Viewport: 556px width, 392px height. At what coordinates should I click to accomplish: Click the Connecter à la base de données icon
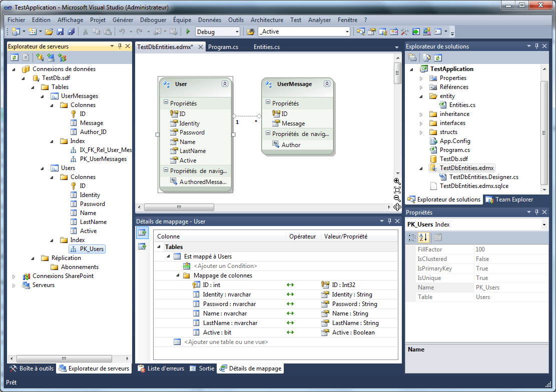(x=40, y=57)
